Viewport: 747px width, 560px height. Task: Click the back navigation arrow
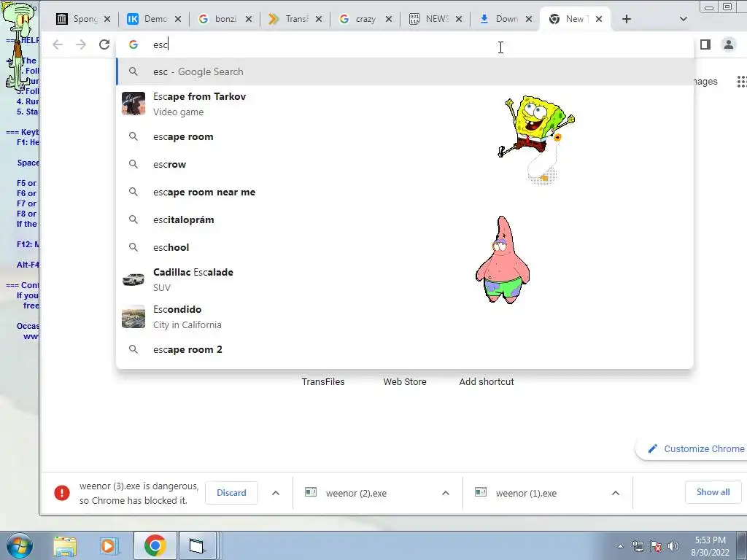58,44
